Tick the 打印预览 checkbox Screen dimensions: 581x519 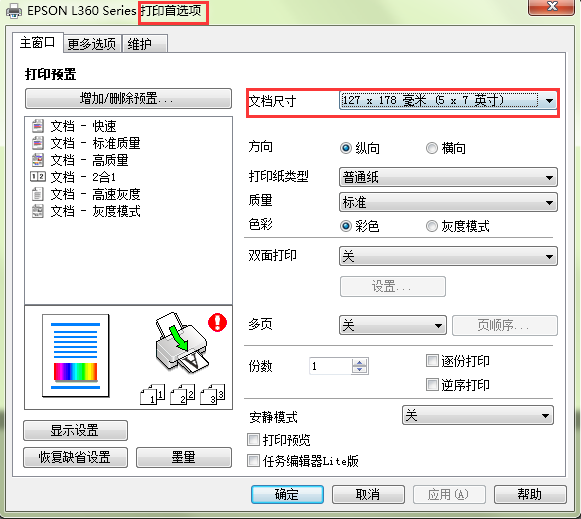tap(253, 440)
